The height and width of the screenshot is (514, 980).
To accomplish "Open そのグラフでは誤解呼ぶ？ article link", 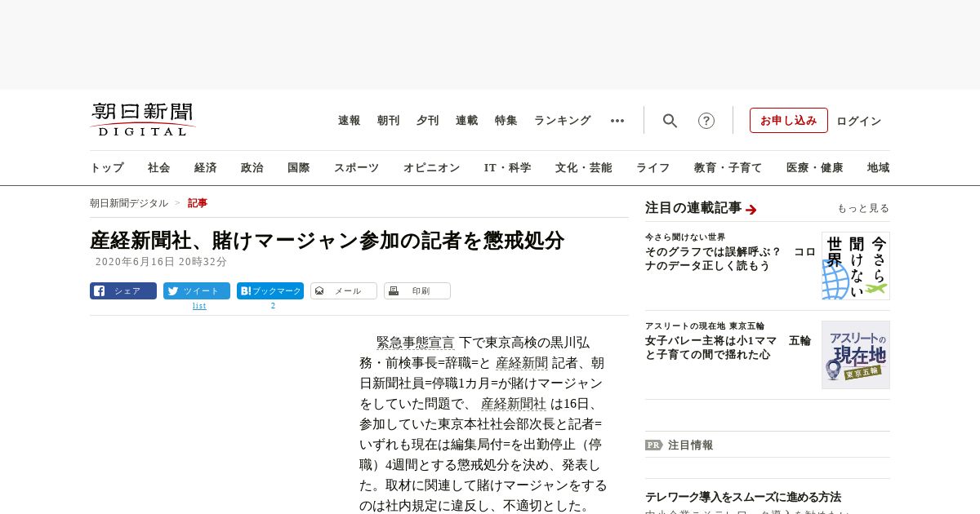I will [730, 259].
